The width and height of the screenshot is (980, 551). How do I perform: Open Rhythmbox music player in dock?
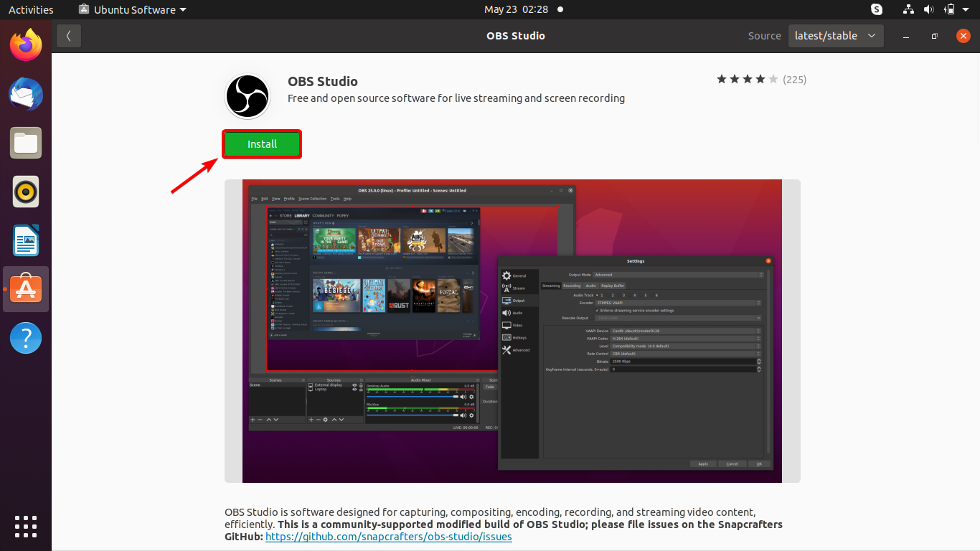26,192
